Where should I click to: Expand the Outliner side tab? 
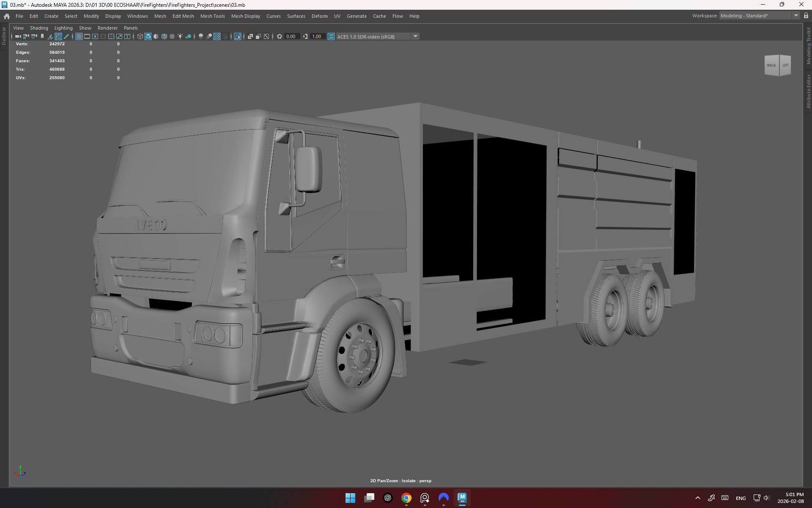(x=4, y=36)
